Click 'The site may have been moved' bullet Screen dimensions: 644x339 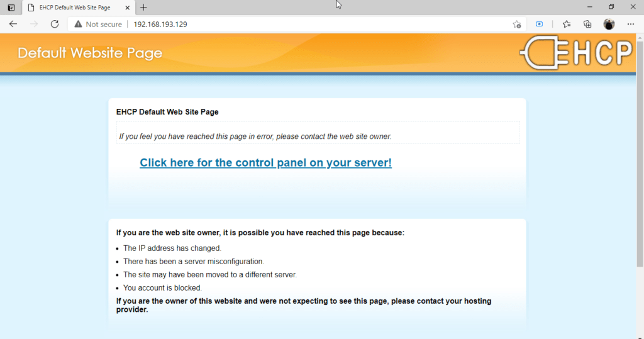(210, 274)
